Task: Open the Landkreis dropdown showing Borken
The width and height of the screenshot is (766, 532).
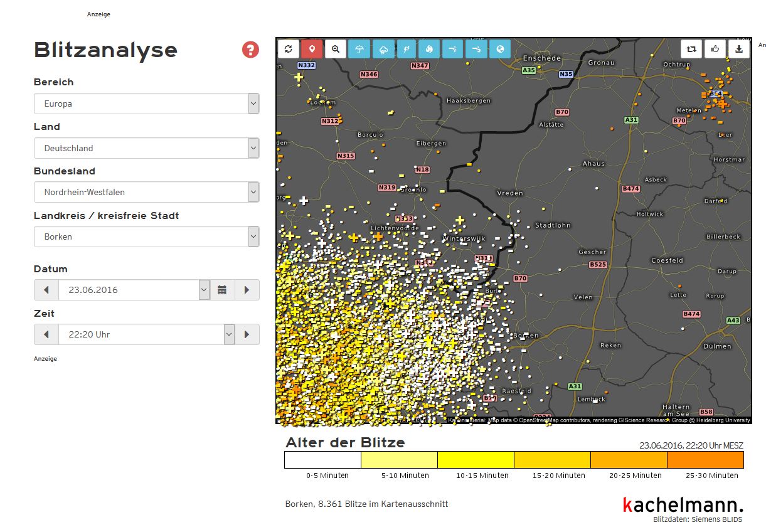Action: pos(147,237)
